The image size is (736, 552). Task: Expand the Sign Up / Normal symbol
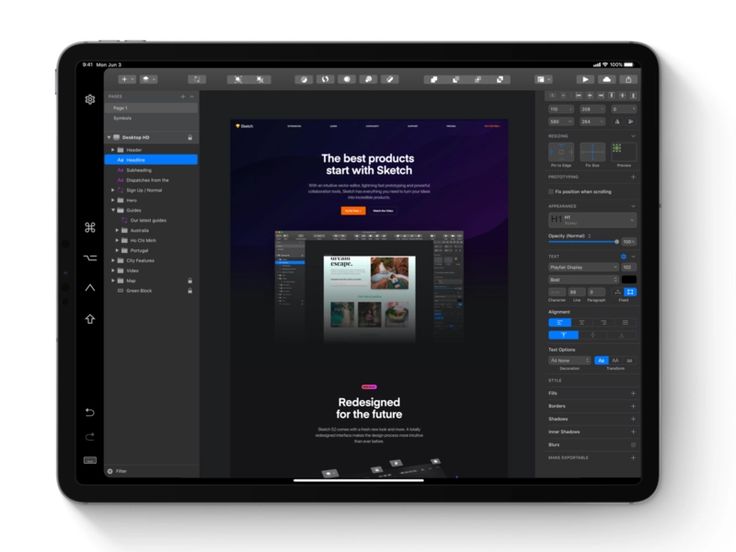(113, 190)
